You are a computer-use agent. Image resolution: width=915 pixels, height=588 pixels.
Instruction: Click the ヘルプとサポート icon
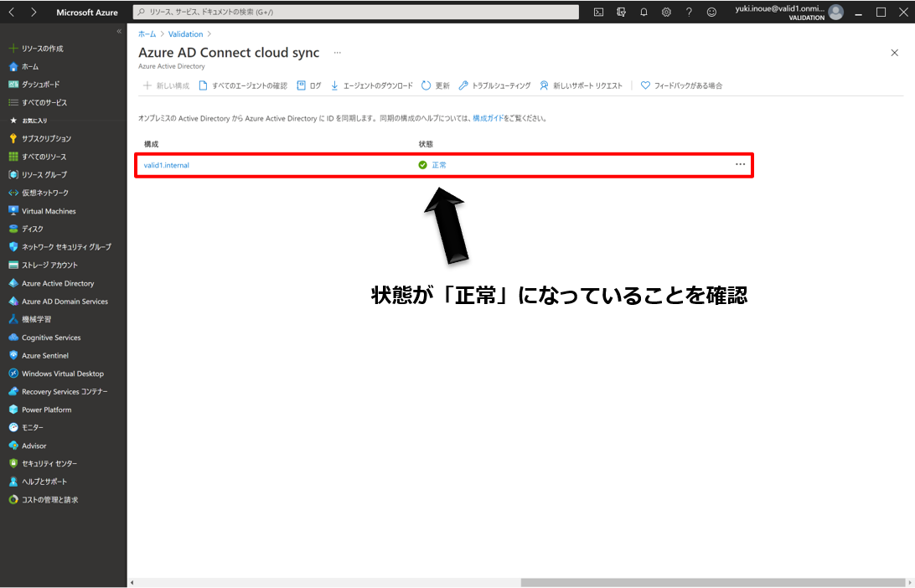tap(13, 482)
